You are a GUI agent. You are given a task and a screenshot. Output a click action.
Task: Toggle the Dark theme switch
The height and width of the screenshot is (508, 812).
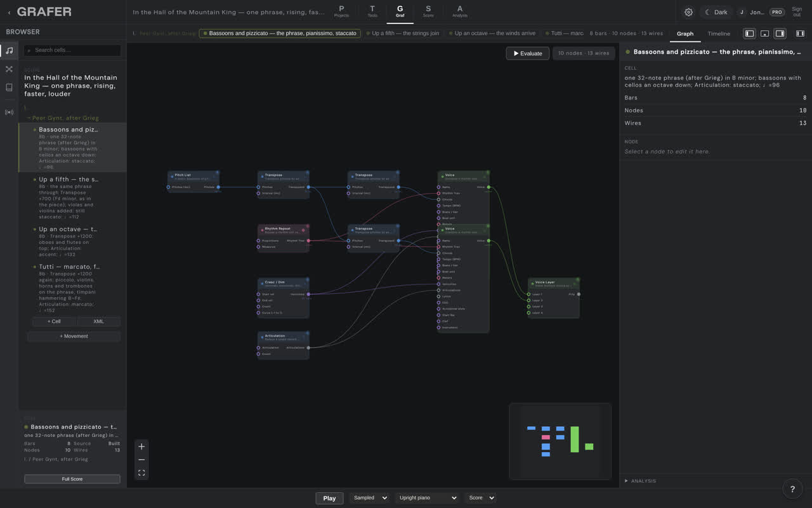[716, 12]
